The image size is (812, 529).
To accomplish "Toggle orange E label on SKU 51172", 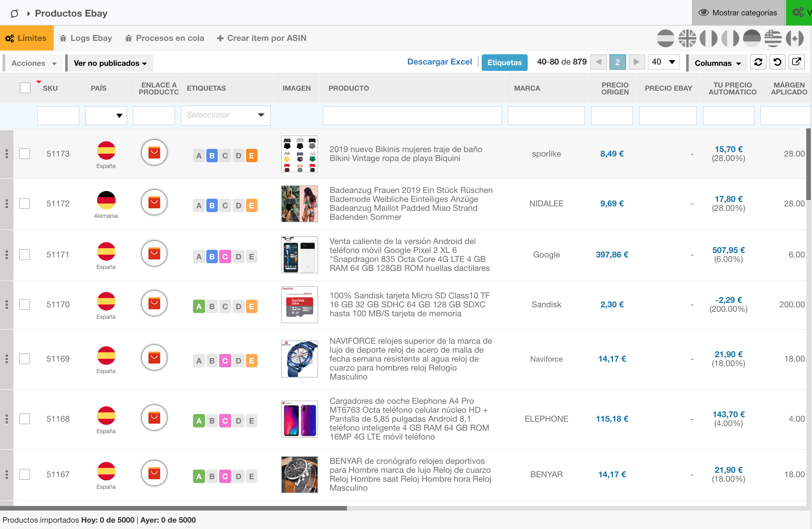I will click(251, 205).
